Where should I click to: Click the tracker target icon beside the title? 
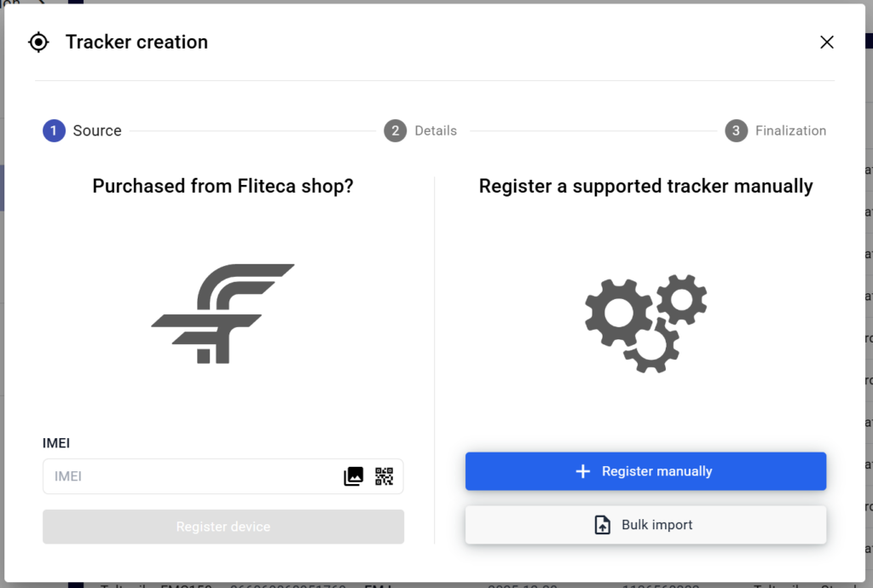38,42
